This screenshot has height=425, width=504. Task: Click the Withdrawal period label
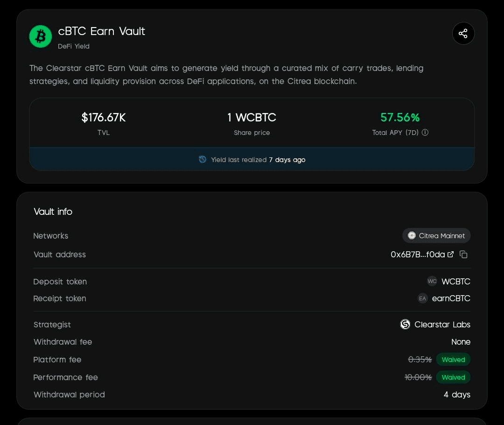click(x=70, y=395)
